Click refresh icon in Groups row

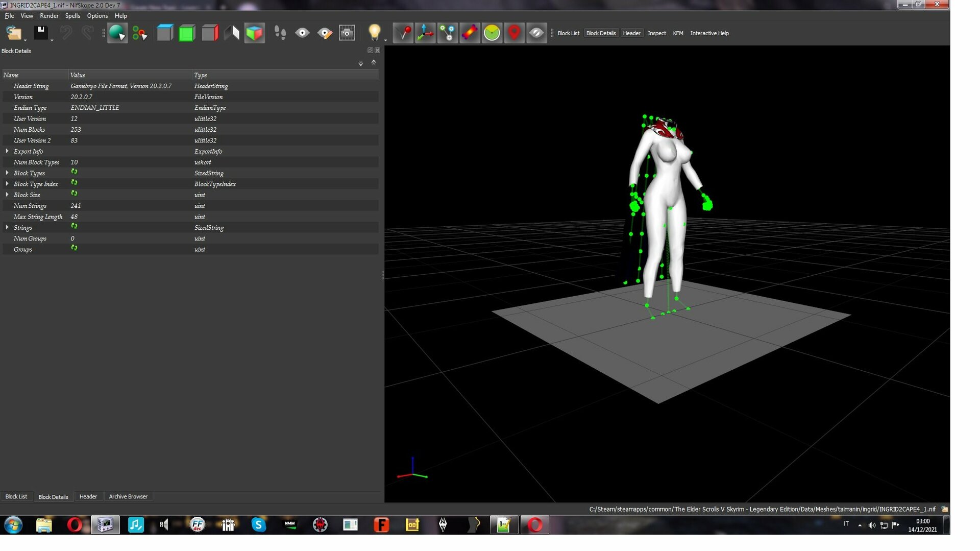74,248
